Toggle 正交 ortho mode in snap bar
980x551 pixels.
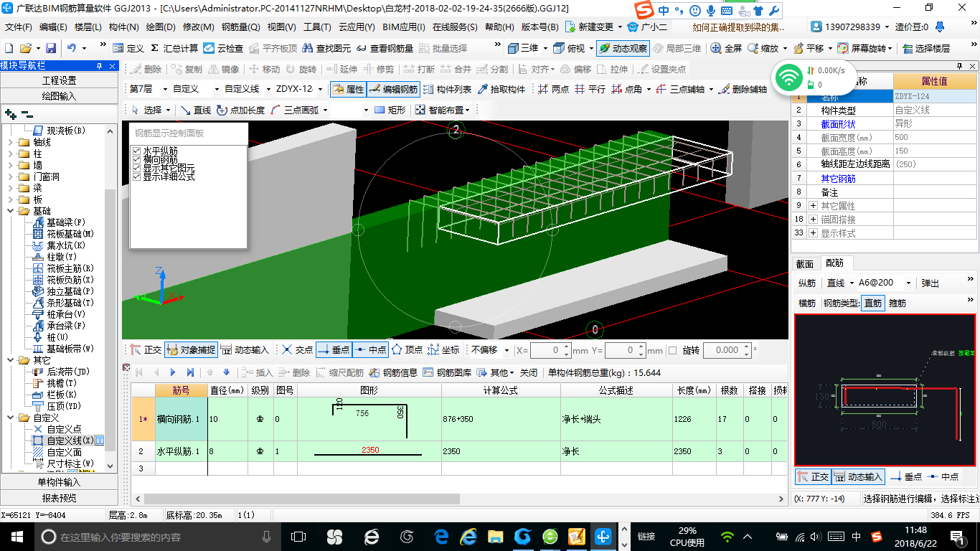(x=146, y=350)
